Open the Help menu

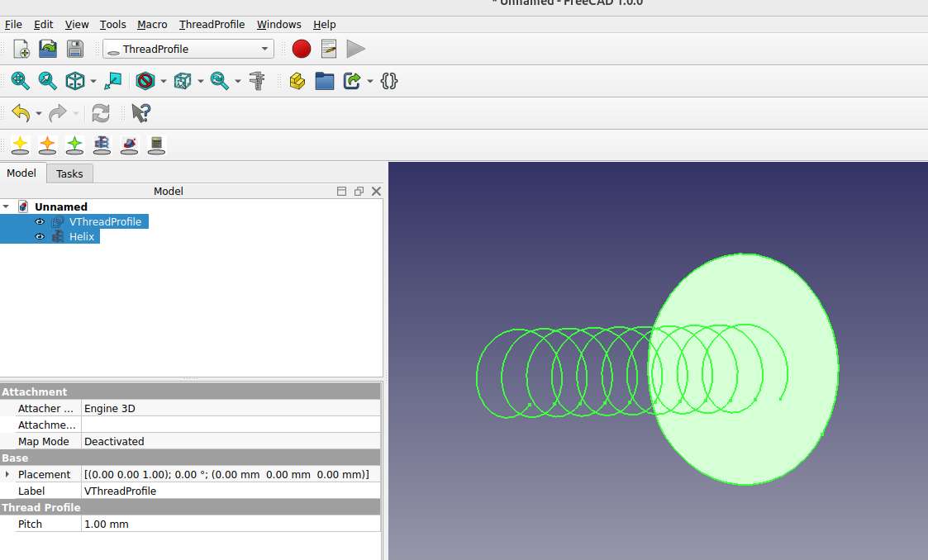[324, 24]
